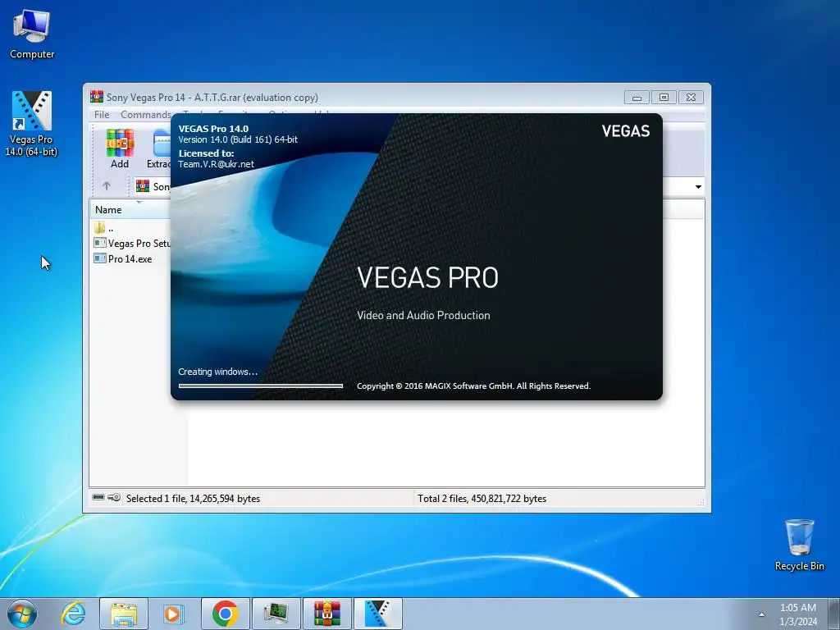The image size is (840, 630).
Task: Launch Vegas Pro 14.0 desktop shortcut
Action: click(31, 125)
